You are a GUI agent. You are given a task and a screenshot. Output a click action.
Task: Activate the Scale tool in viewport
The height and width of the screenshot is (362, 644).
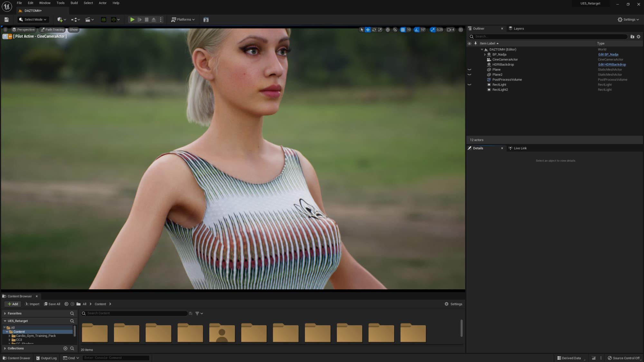[x=380, y=30]
